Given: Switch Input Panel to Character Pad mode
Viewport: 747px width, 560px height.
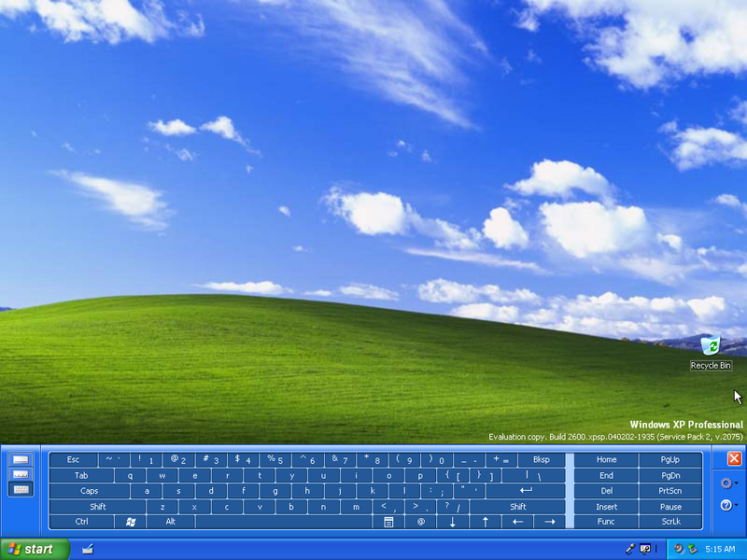Looking at the screenshot, I should [x=21, y=474].
